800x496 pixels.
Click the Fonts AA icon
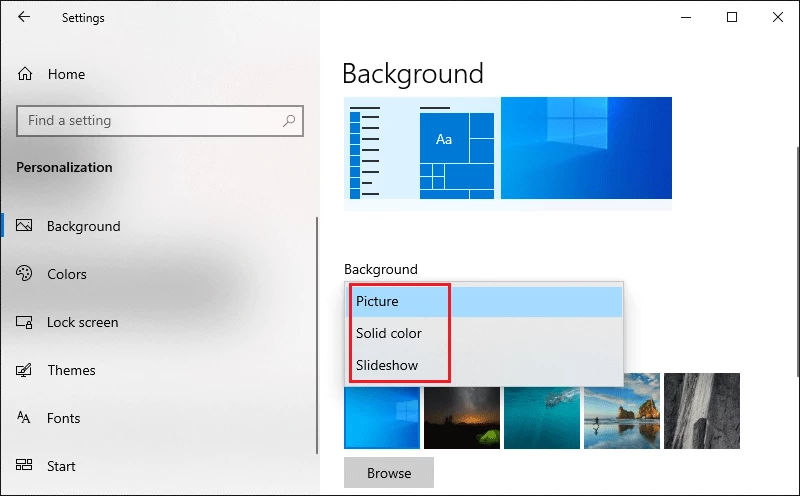click(23, 417)
